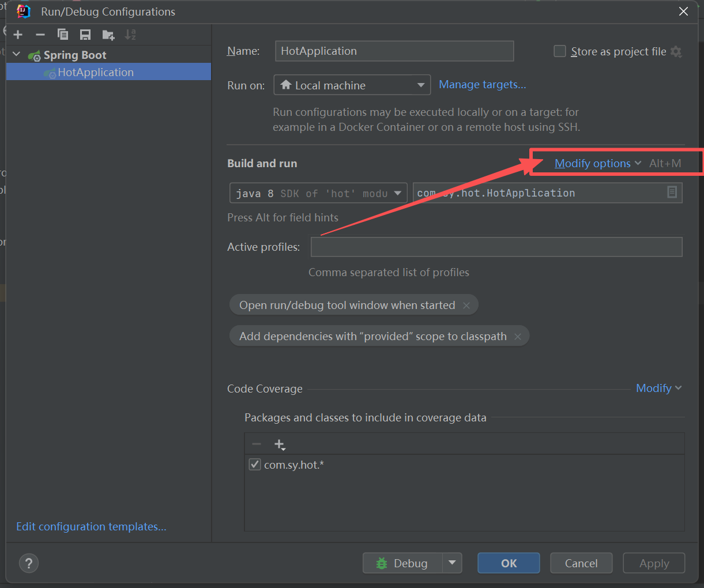Uncheck the com.sy.hot.* coverage checkbox
Viewport: 704px width, 588px height.
tap(255, 464)
